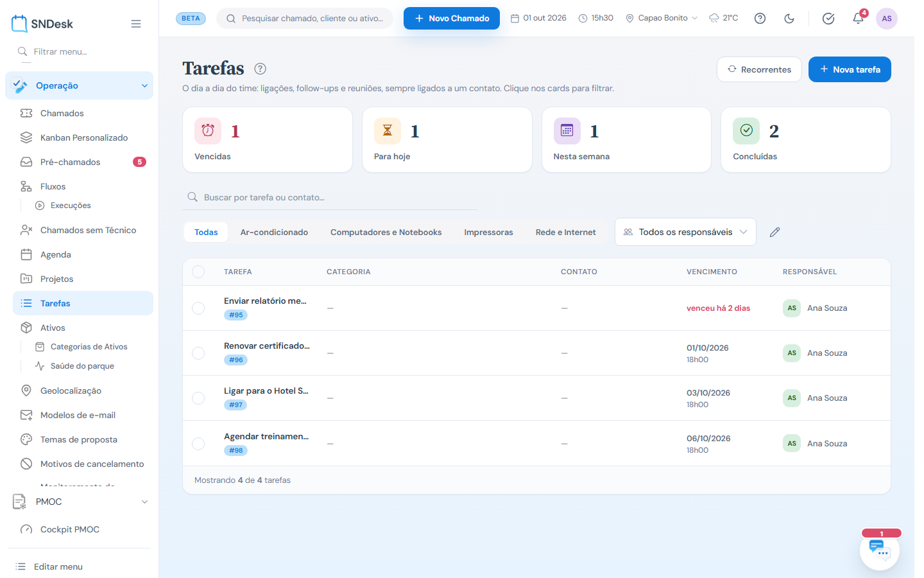
Task: Click the Pesquisar chamado search field
Action: [305, 18]
